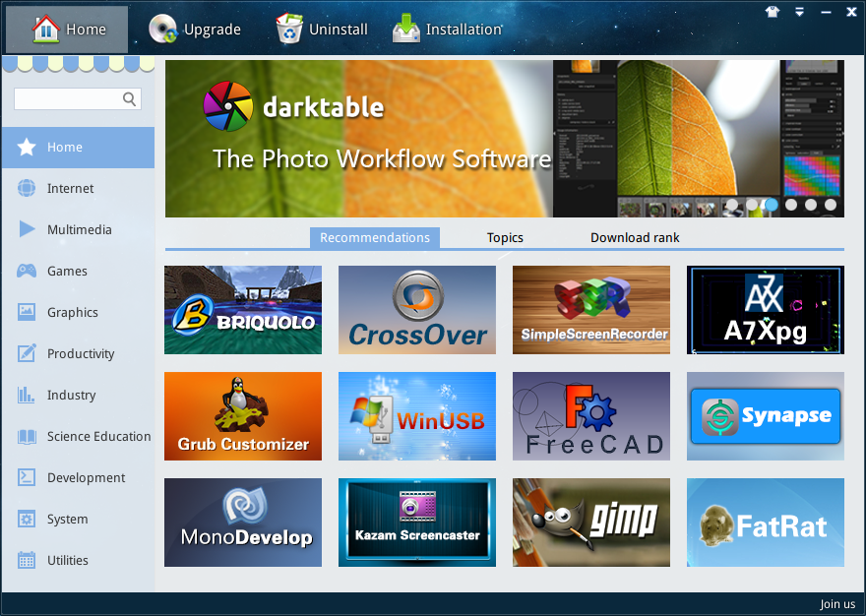Image resolution: width=866 pixels, height=616 pixels.
Task: Select the second banner carousel dot
Action: coord(752,205)
